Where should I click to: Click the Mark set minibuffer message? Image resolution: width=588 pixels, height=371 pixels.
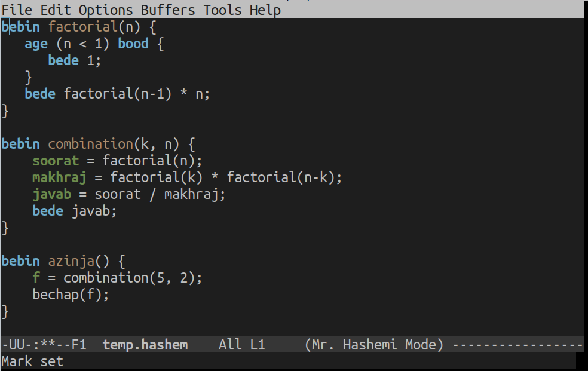pyautogui.click(x=33, y=361)
